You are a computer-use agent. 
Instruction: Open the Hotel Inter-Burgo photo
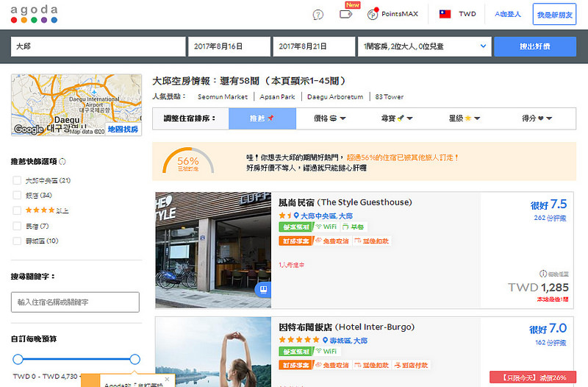coord(213,352)
